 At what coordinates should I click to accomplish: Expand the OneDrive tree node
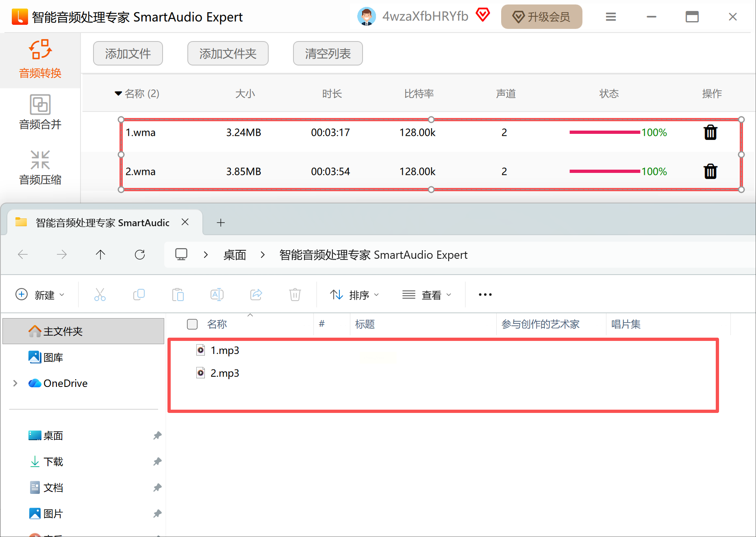point(15,383)
